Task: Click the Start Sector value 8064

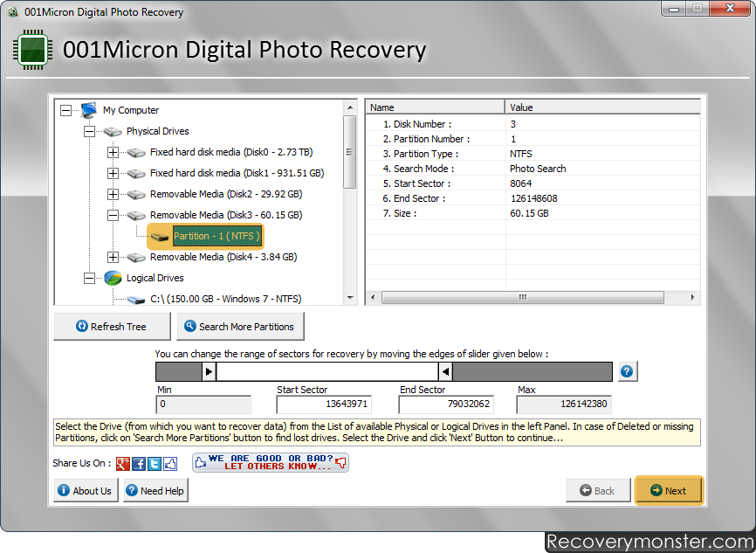Action: tap(520, 183)
